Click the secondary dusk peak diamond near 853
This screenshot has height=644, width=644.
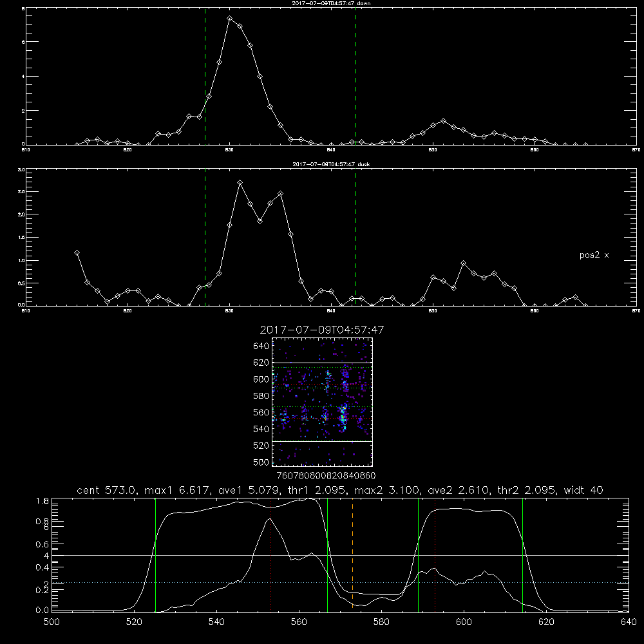coord(463,263)
